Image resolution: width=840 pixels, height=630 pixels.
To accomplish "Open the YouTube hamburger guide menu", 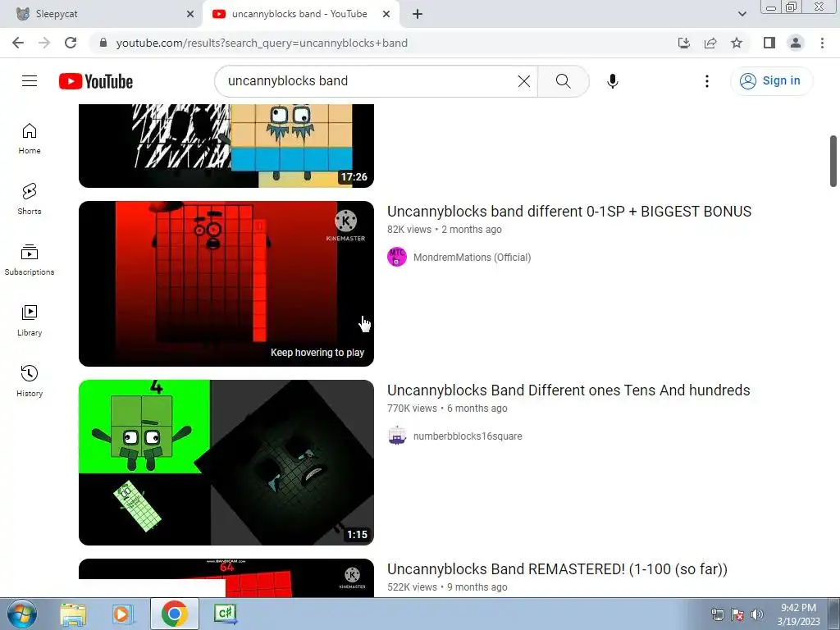I will 30,81.
